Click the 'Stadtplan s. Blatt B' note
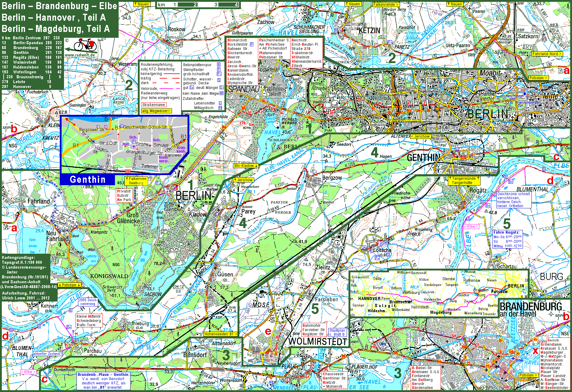 pyautogui.click(x=338, y=332)
